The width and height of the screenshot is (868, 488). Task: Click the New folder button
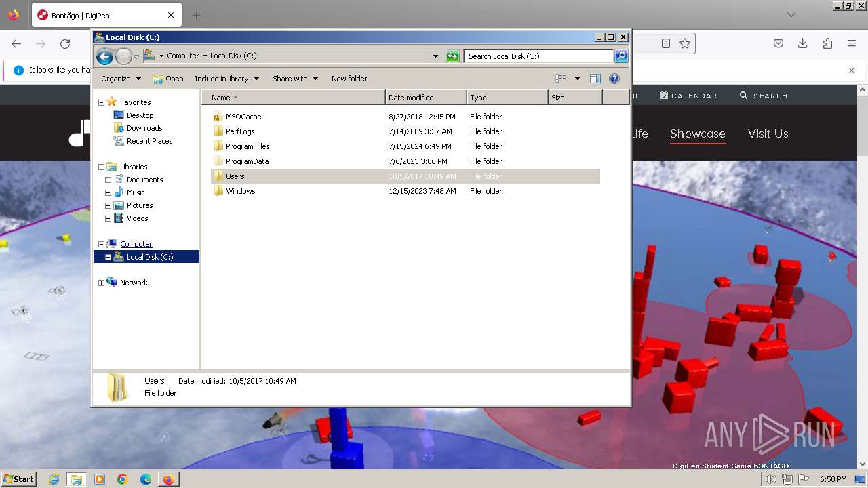(349, 79)
